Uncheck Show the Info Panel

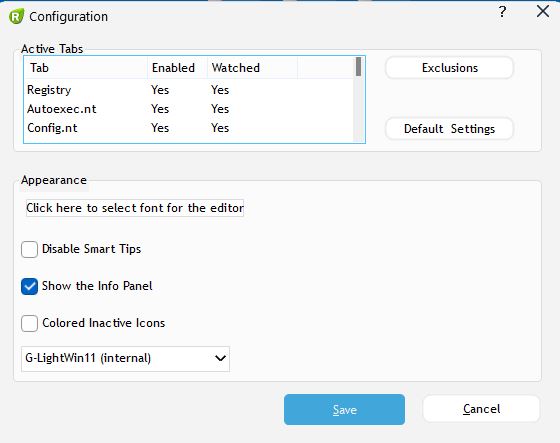[x=29, y=286]
